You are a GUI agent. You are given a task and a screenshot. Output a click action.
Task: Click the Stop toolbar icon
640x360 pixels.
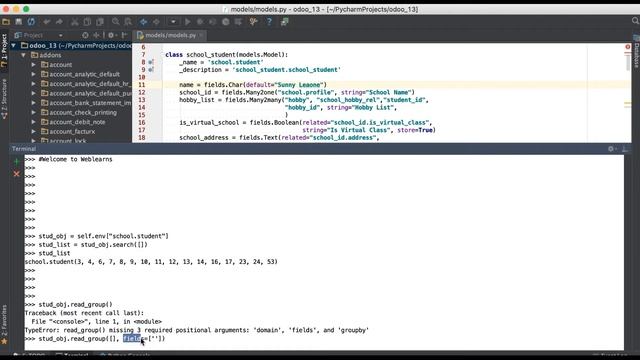(x=226, y=22)
